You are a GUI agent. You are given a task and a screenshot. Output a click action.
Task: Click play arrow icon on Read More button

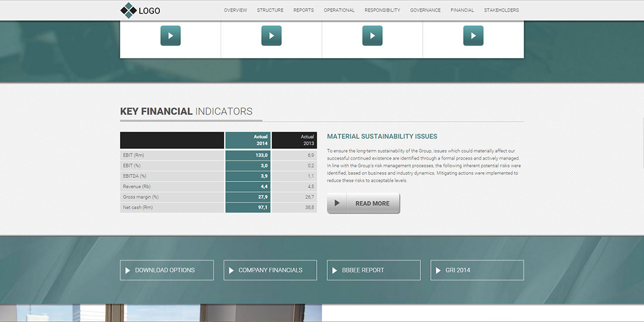coord(337,203)
